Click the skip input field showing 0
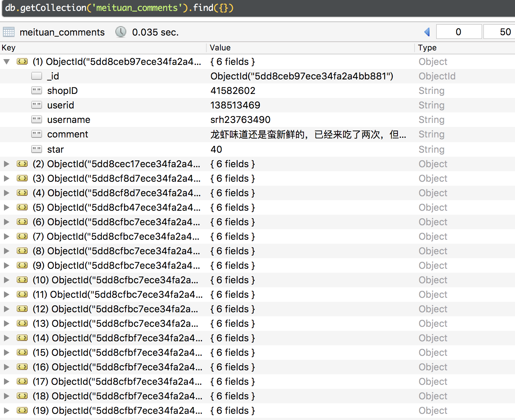Image resolution: width=515 pixels, height=420 pixels. click(x=459, y=32)
